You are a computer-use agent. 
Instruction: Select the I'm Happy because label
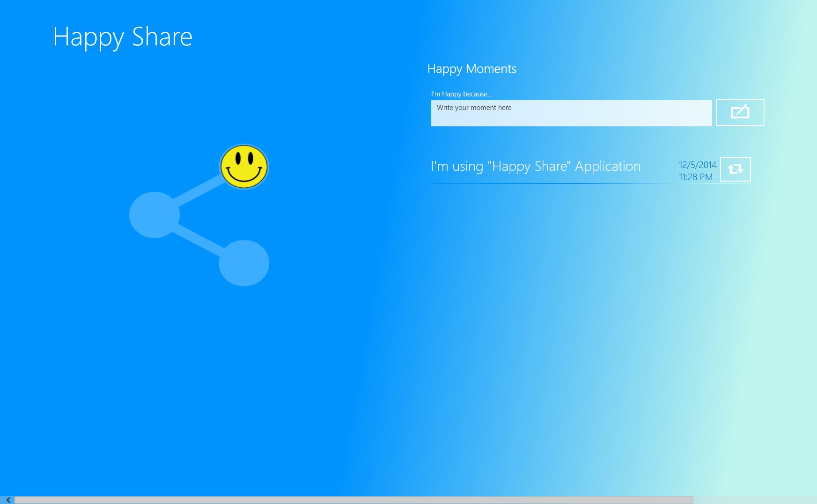pyautogui.click(x=461, y=94)
